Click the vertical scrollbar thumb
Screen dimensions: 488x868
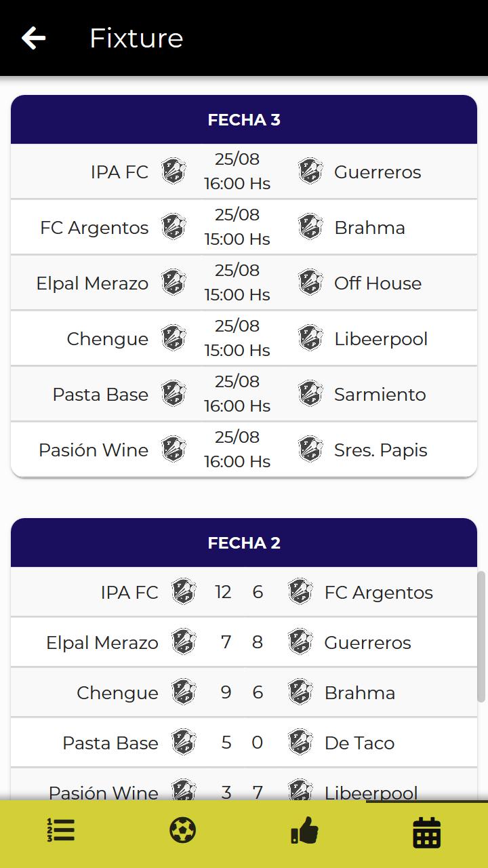[x=481, y=636]
